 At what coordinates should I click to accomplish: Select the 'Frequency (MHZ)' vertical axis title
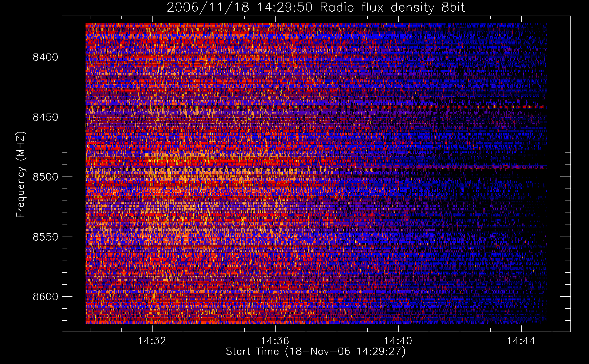21,175
